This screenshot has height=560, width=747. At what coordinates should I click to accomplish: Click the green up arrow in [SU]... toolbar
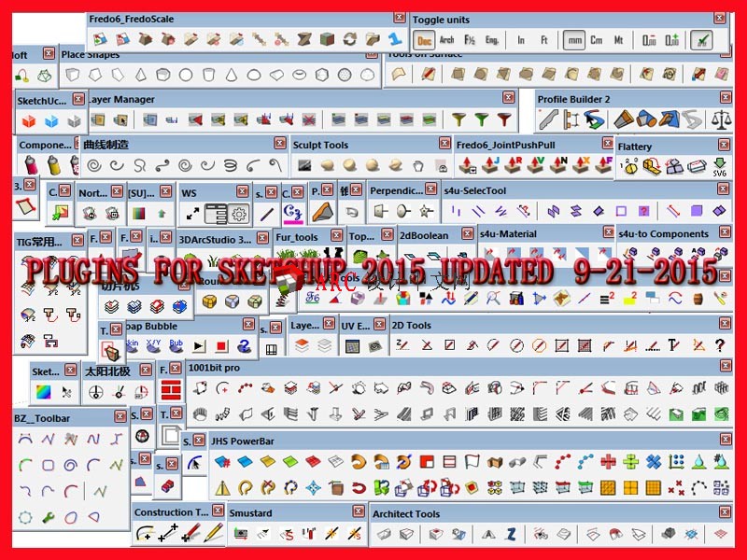(x=162, y=214)
